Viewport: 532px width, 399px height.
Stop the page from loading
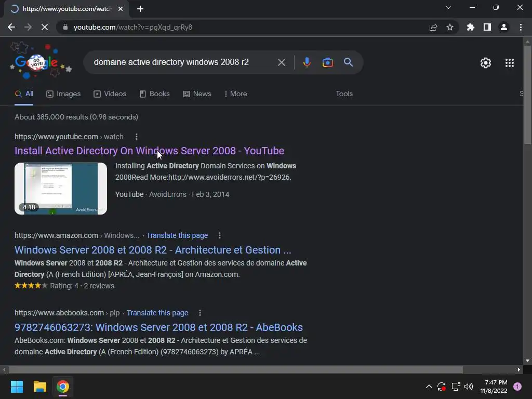tap(45, 27)
